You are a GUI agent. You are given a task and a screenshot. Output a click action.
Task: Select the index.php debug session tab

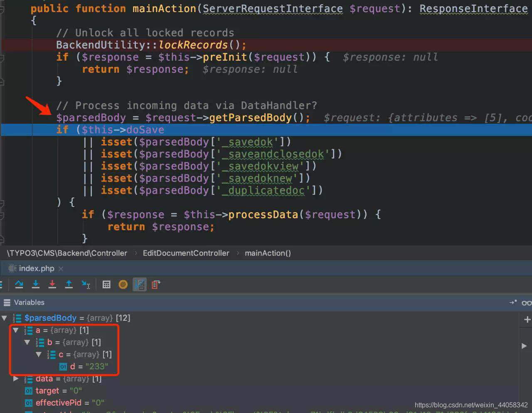37,268
